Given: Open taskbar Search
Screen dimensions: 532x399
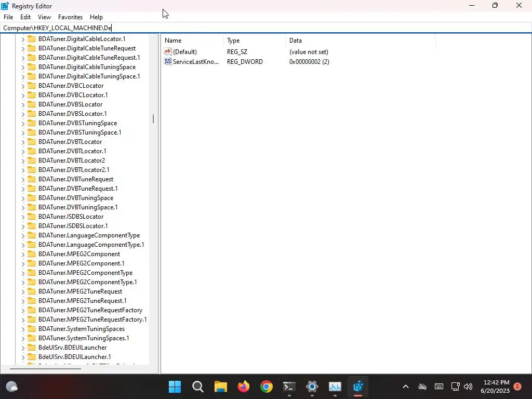Looking at the screenshot, I should pyautogui.click(x=198, y=387).
